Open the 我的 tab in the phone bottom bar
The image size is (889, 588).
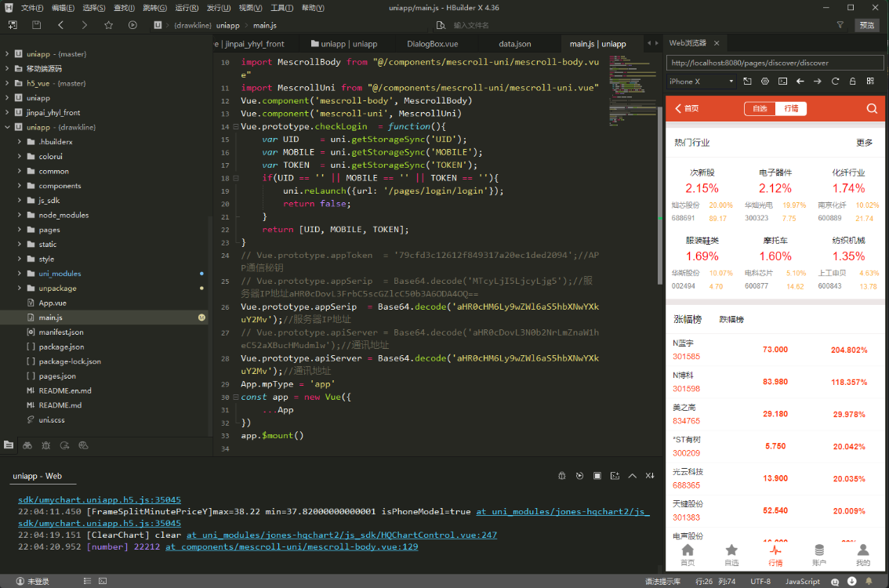click(863, 554)
